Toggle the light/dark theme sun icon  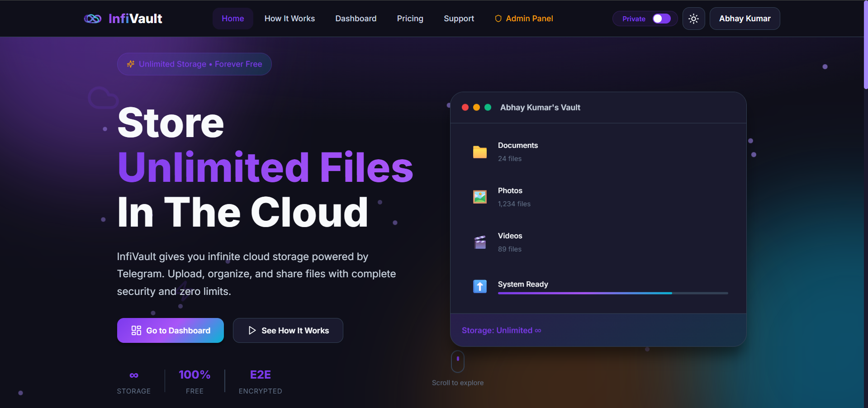click(693, 19)
